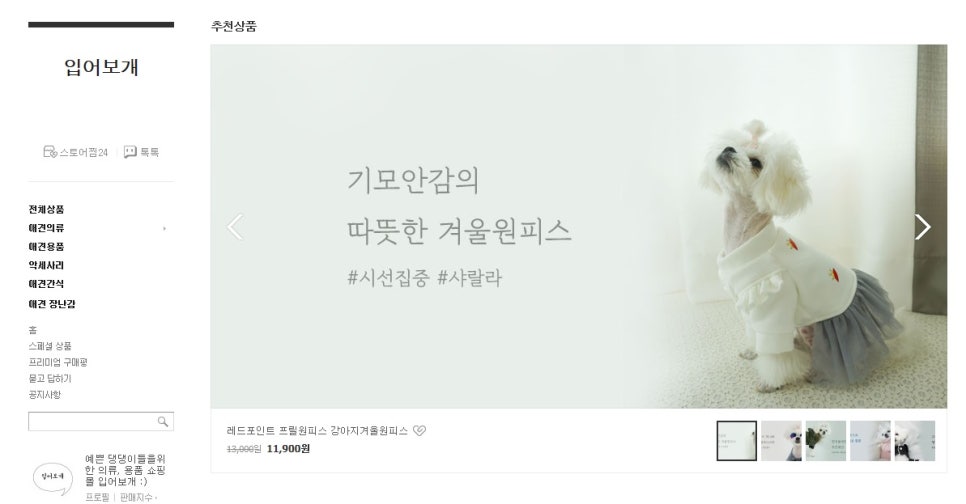
Task: Click the 입어보개 speech-bubble profile logo
Action: (52, 478)
